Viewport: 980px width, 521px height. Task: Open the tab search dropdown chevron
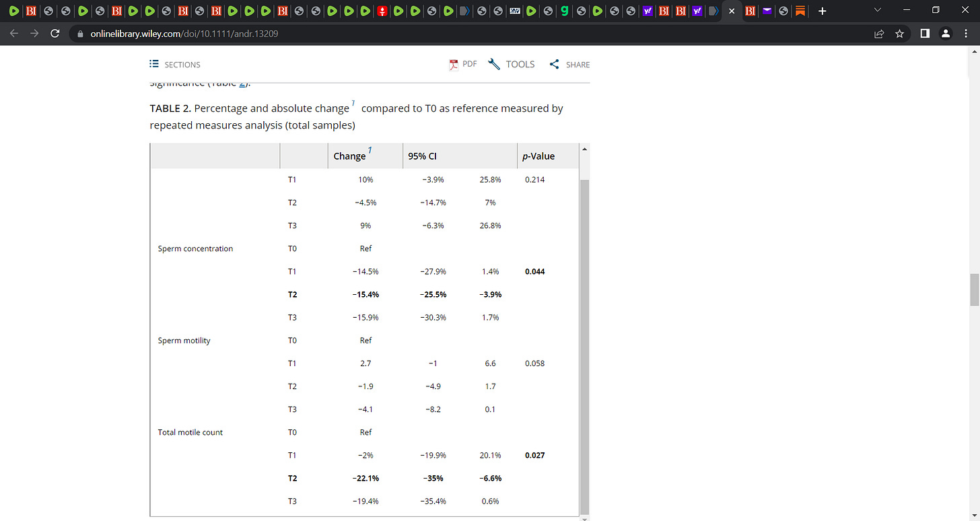point(877,11)
